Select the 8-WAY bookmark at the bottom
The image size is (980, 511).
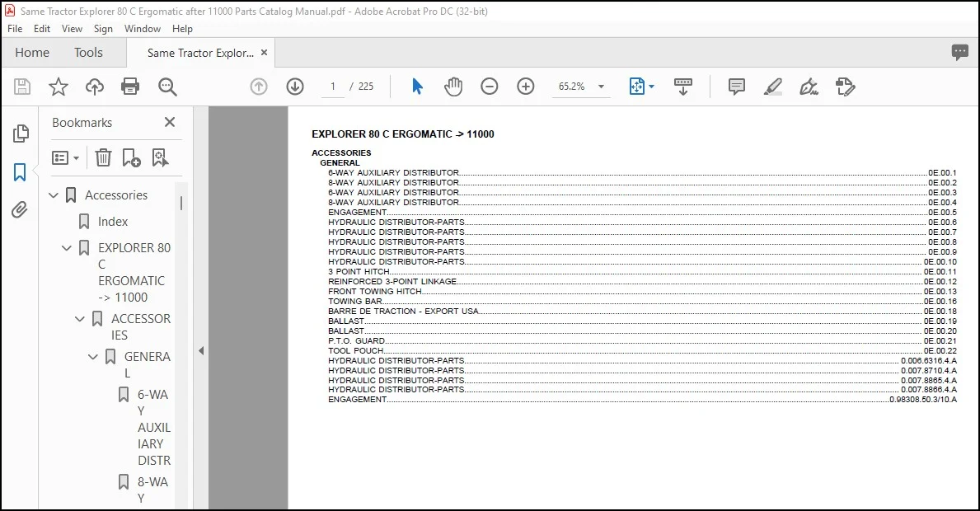pos(152,490)
